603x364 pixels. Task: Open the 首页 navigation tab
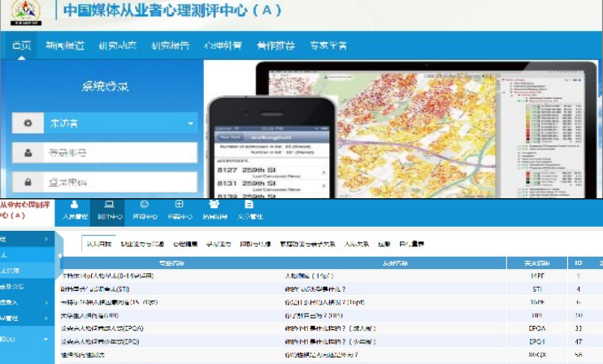coord(22,45)
